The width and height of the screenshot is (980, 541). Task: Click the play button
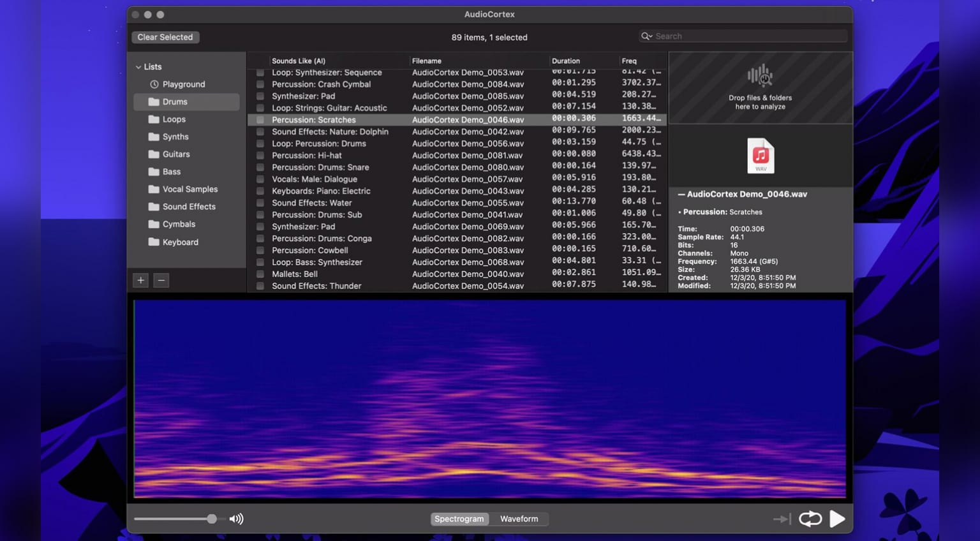click(x=838, y=519)
